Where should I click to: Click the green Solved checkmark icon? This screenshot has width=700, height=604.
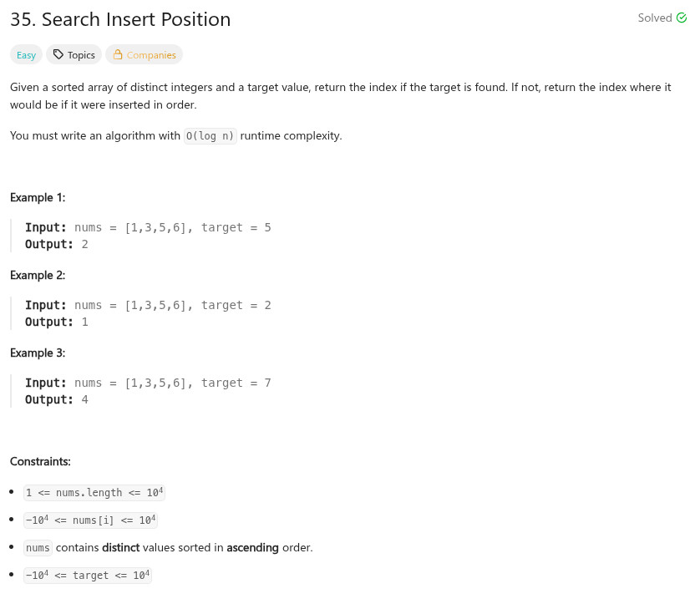click(x=682, y=18)
